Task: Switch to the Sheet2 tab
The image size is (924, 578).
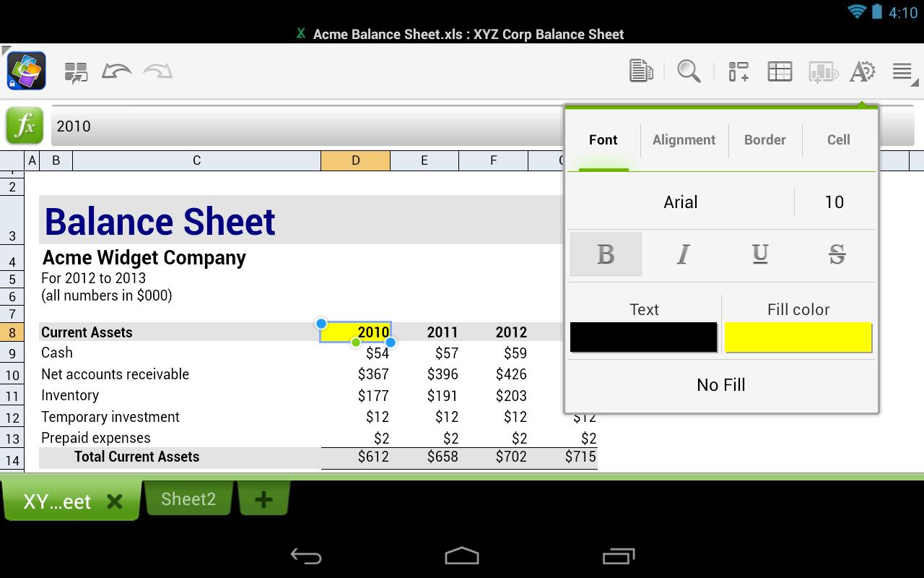Action: click(188, 499)
